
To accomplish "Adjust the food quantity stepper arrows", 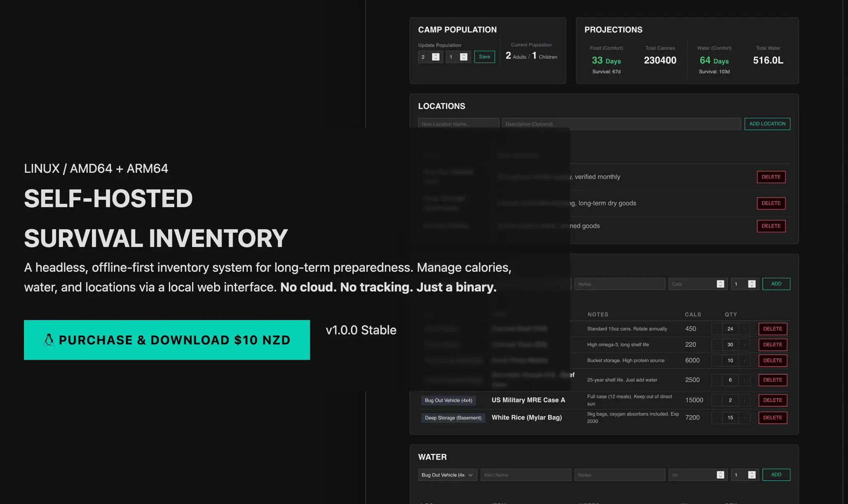I will coord(752,284).
